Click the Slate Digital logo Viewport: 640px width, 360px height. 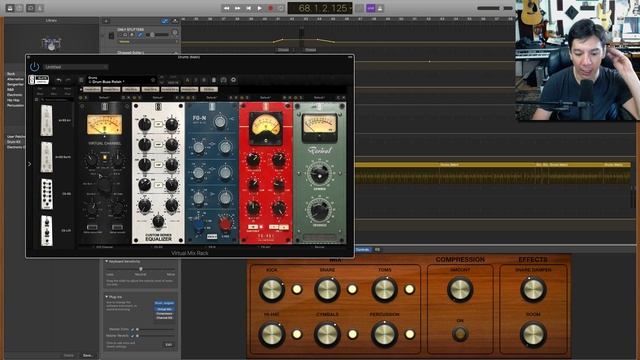39,80
